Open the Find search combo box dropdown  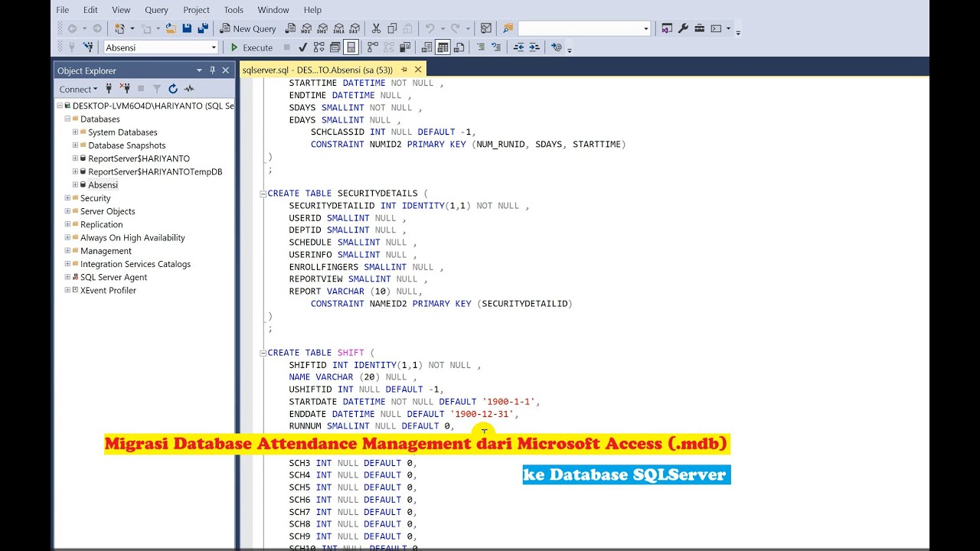click(646, 28)
